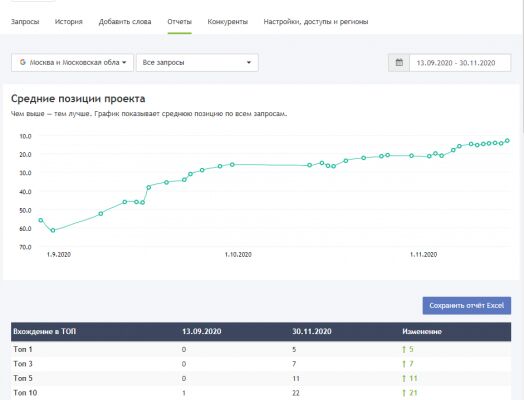Select the Топ 3 row label
Screen dimensions: 524x400
point(23,364)
